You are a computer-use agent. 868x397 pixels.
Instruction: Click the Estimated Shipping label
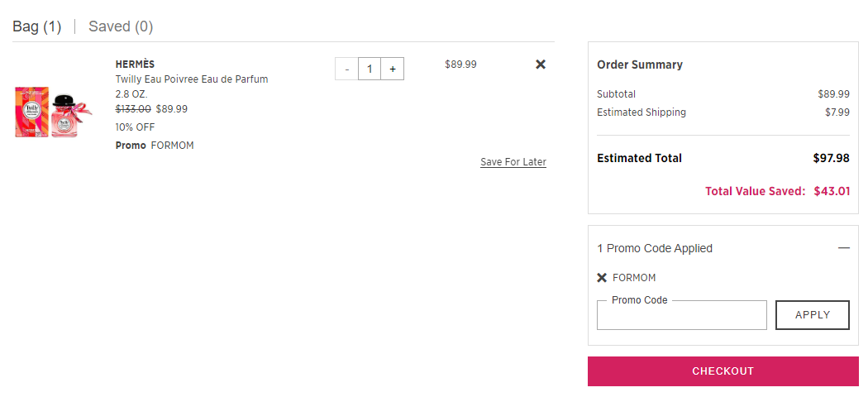point(641,112)
